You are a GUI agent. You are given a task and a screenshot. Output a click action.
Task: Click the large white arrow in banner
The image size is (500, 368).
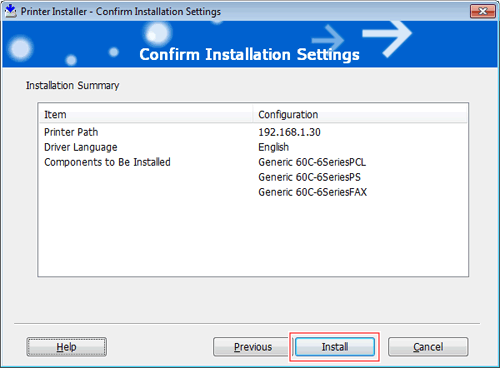387,38
